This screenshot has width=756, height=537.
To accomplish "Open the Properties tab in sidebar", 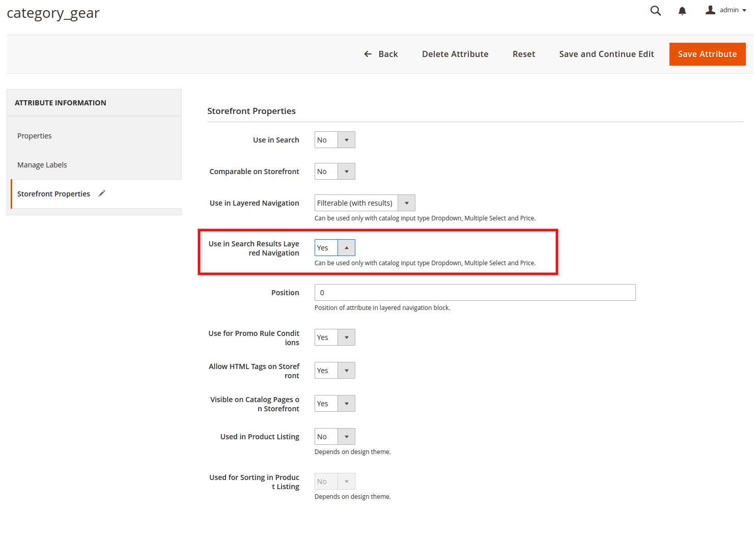I will pos(35,136).
